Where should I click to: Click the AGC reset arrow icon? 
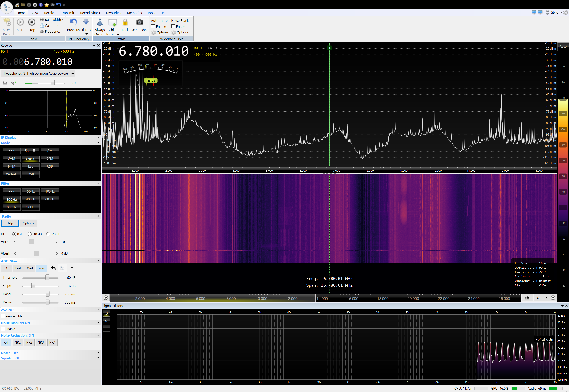click(x=53, y=268)
